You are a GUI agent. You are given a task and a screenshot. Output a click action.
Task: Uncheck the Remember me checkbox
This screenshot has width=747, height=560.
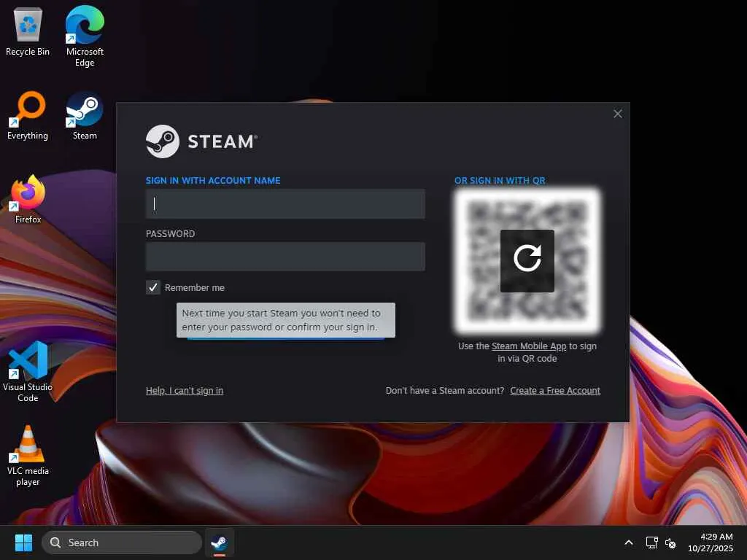[x=153, y=287]
